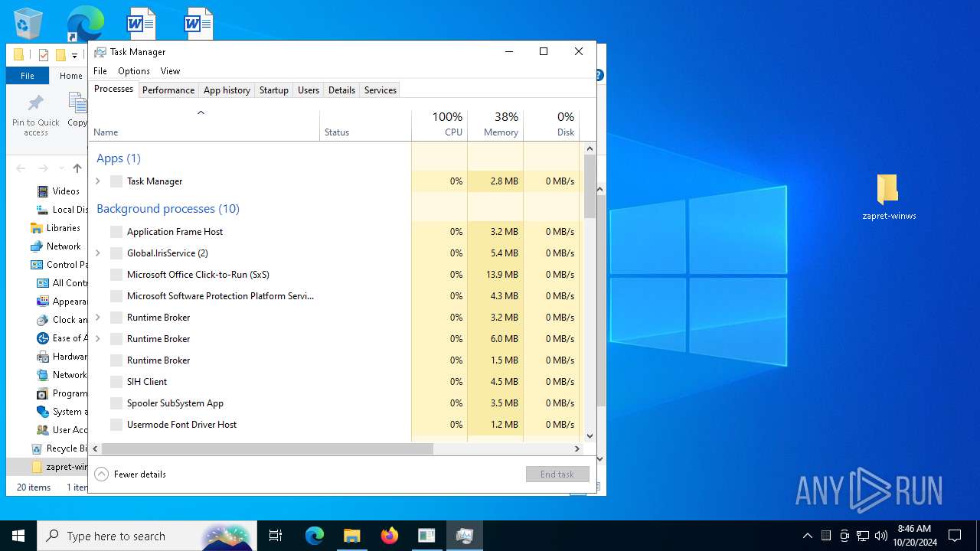Viewport: 980px width, 551px height.
Task: Open the Start menu
Action: [x=18, y=536]
